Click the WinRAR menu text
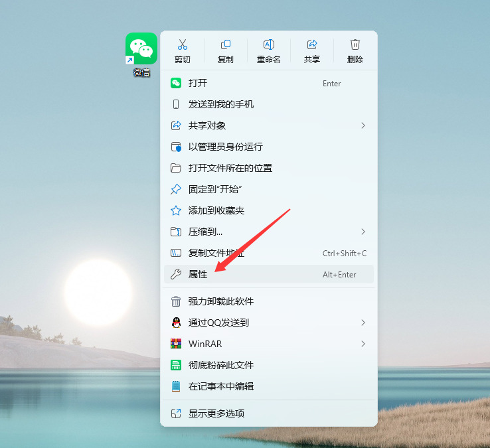 (205, 344)
